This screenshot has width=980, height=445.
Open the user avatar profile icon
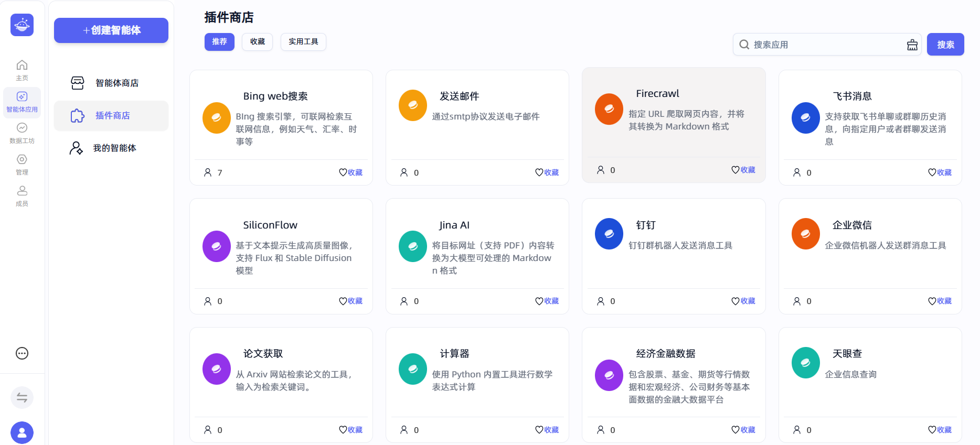pyautogui.click(x=22, y=432)
